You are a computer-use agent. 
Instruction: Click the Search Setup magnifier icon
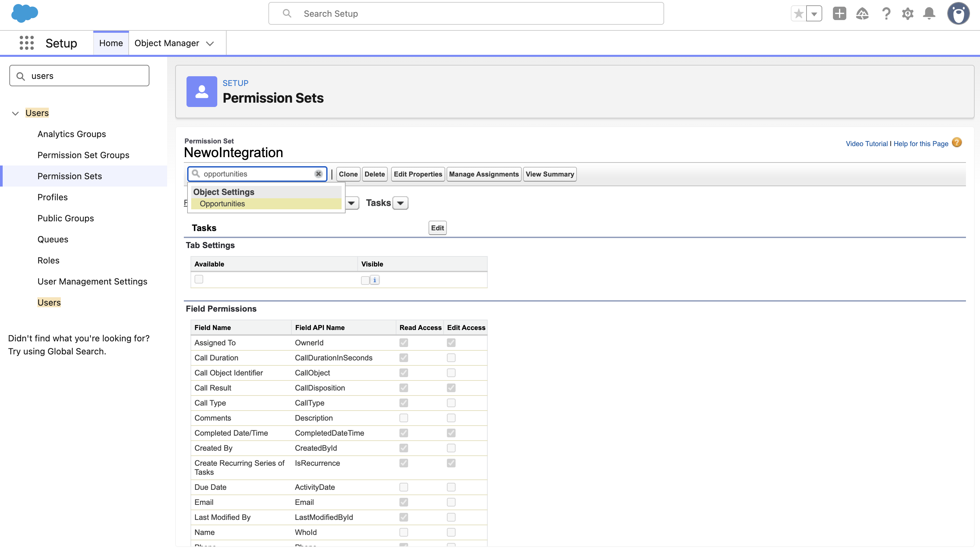point(287,14)
